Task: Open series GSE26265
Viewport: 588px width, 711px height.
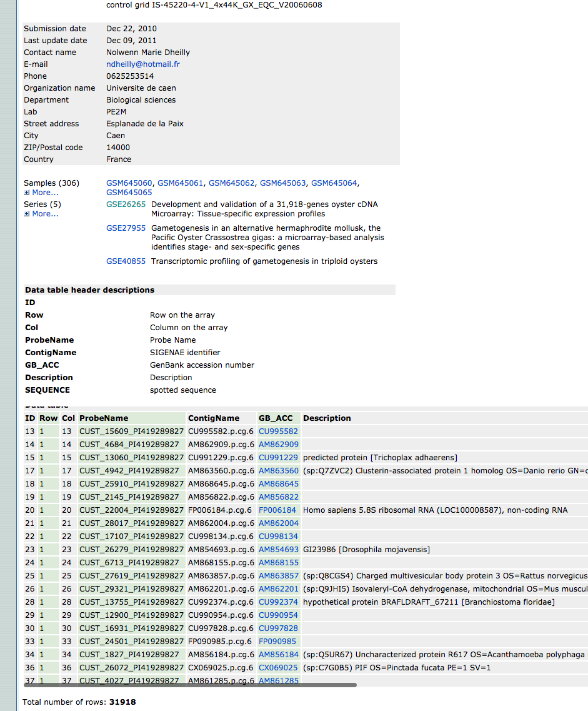Action: (x=126, y=204)
